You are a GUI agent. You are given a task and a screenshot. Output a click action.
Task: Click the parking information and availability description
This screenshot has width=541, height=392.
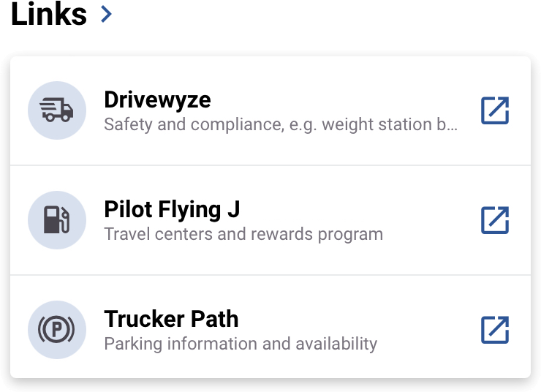241,344
